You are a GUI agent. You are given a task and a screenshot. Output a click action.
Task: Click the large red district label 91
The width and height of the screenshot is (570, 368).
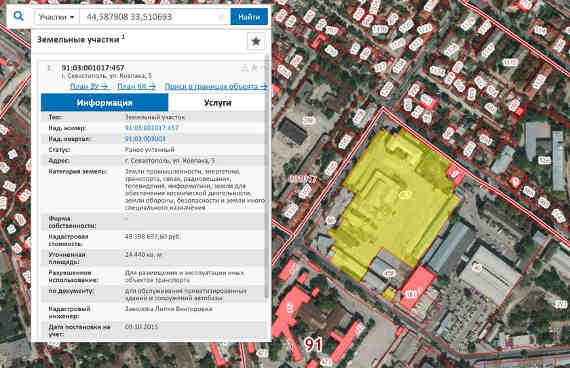[313, 344]
